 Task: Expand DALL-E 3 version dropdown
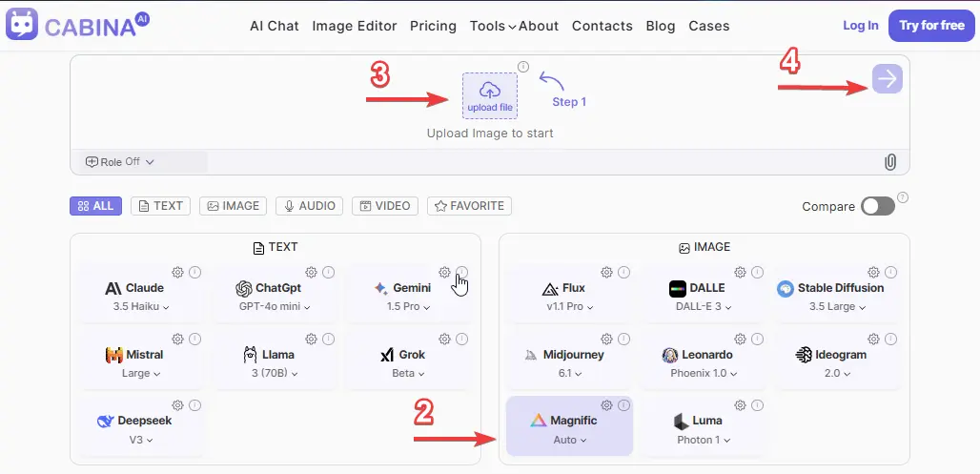pos(704,306)
